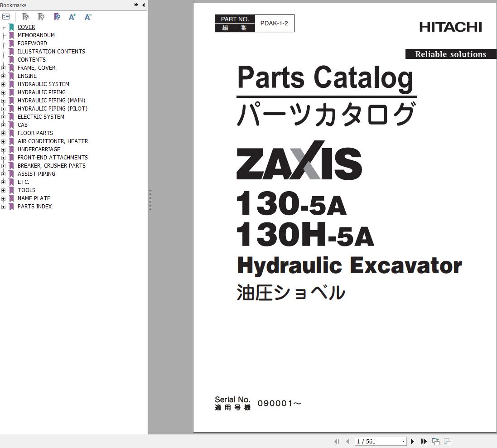The image size is (497, 448).
Task: Decrease bookmark font size with A-
Action: tap(88, 17)
